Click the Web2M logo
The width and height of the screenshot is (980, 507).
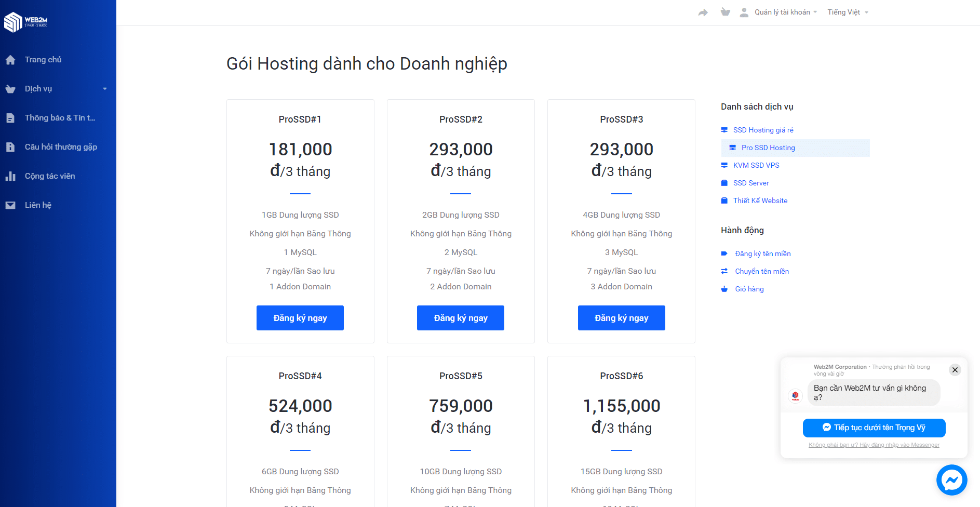26,22
